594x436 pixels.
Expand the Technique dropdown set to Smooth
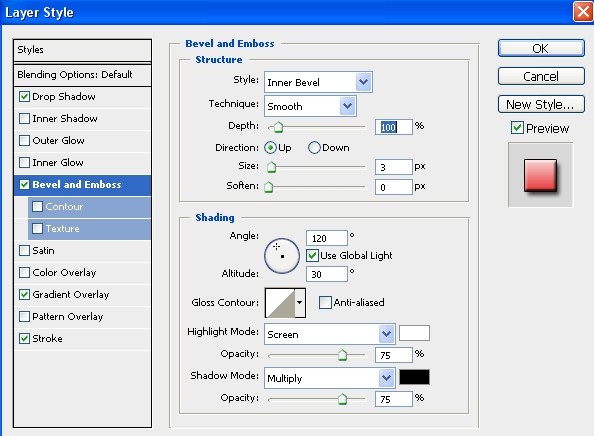pos(310,106)
